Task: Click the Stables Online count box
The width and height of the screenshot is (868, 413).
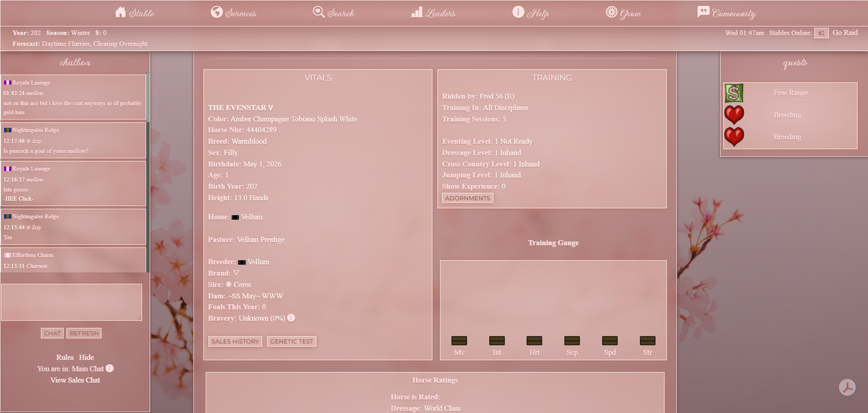Action: coord(821,33)
